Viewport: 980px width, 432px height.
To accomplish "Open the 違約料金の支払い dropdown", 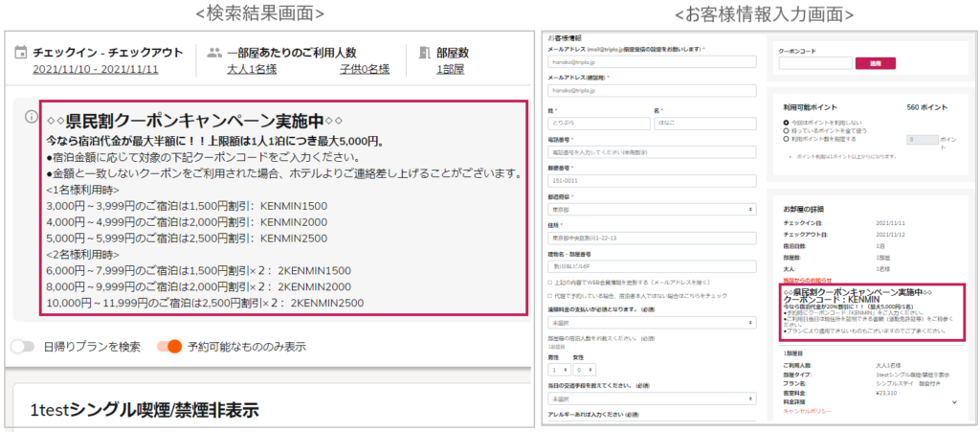I will (x=652, y=323).
